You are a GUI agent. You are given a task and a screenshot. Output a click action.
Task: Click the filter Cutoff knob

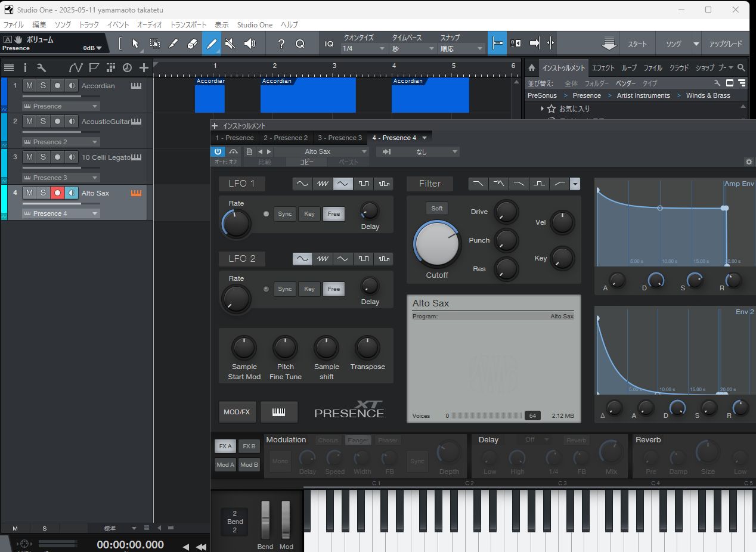(x=437, y=244)
